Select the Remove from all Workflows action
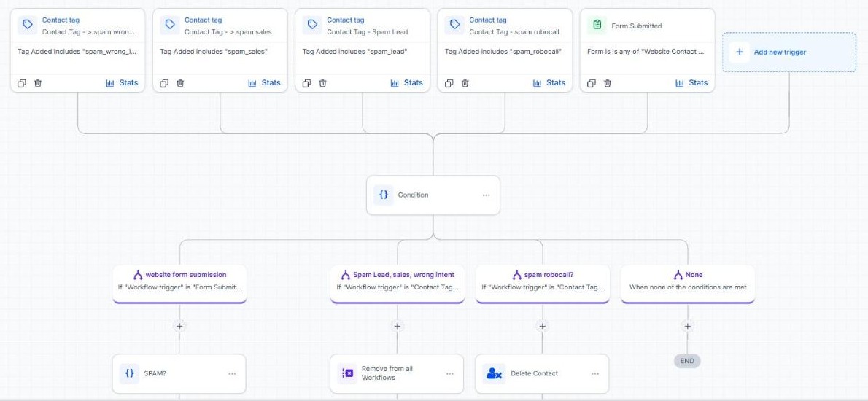Screen dimensions: 868x401 pos(397,374)
